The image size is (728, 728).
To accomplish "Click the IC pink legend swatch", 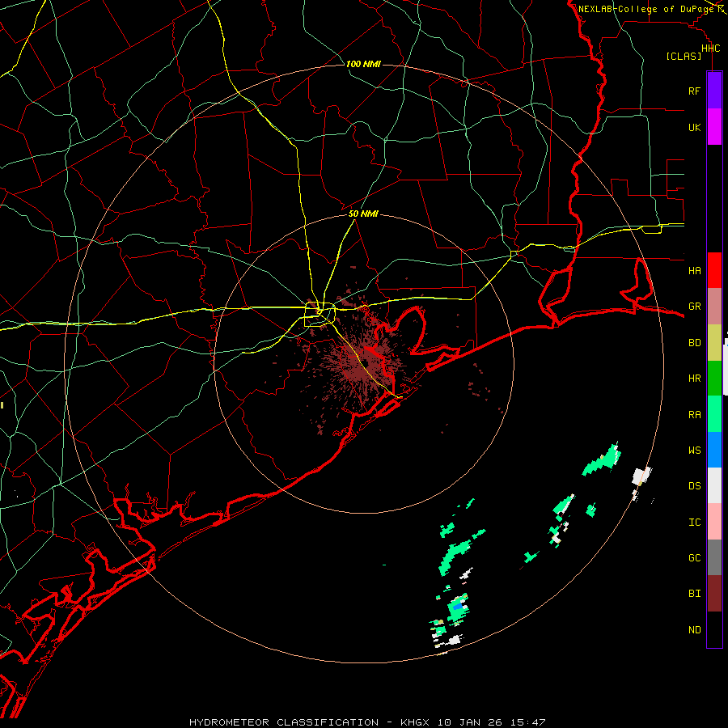I will point(714,522).
